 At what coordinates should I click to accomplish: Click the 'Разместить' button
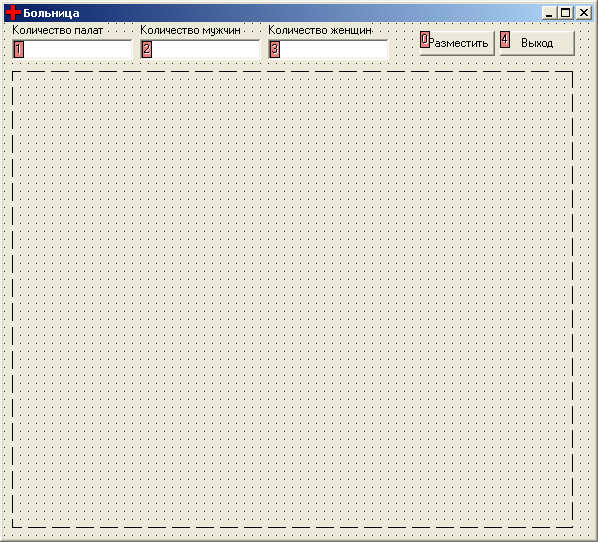(457, 43)
